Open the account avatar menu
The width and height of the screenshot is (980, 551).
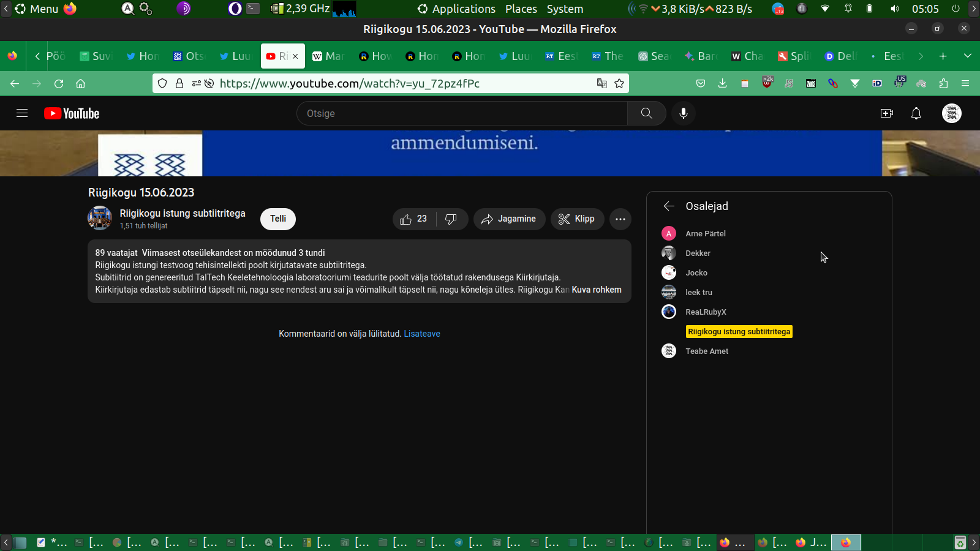tap(952, 113)
